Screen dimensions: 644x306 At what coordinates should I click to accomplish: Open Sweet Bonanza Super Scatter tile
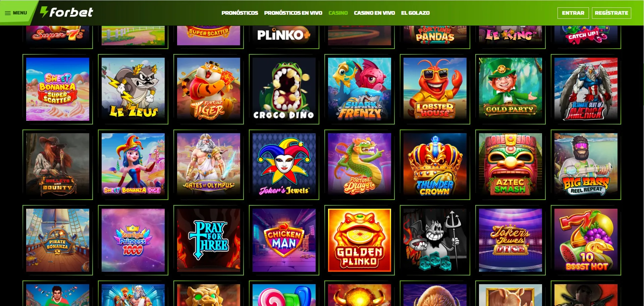pyautogui.click(x=58, y=89)
